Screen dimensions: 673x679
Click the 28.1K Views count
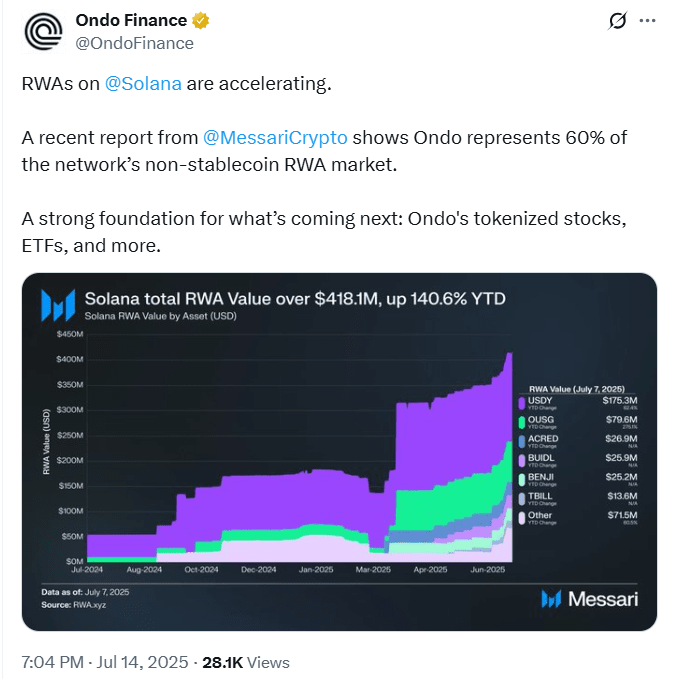246,662
